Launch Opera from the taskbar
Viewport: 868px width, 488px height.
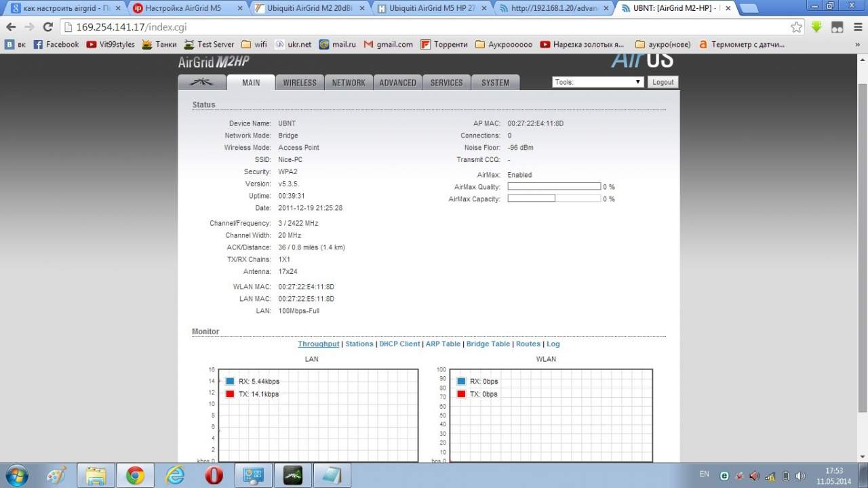point(214,475)
